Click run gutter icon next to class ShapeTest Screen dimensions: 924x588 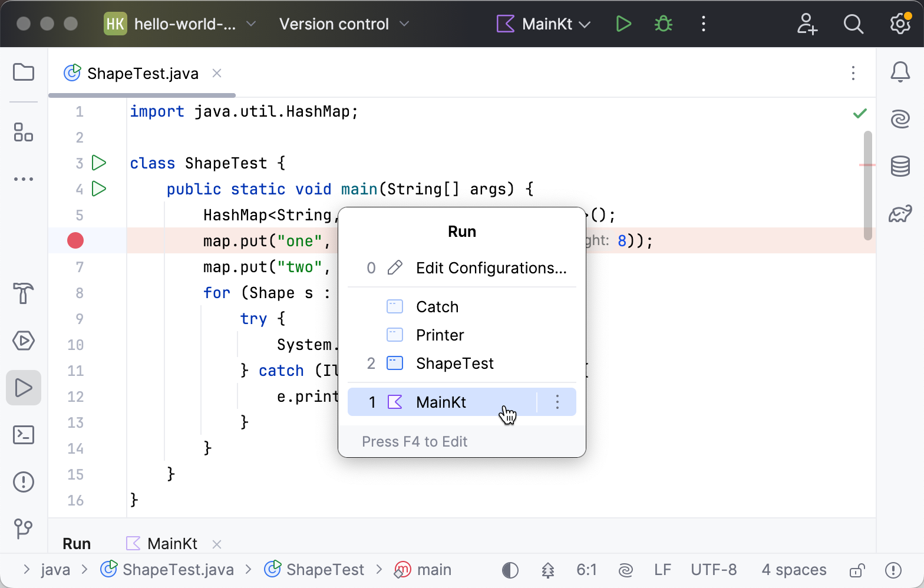99,163
